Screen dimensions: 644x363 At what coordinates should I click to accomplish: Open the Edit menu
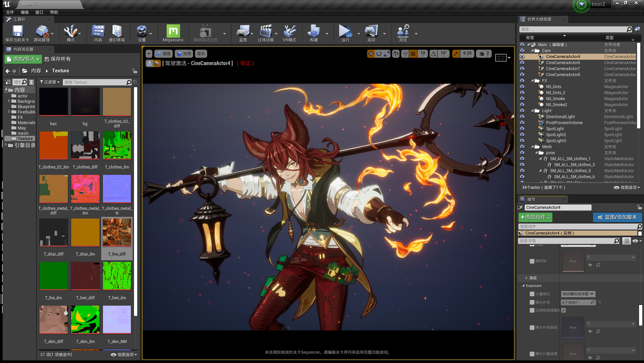(x=25, y=12)
